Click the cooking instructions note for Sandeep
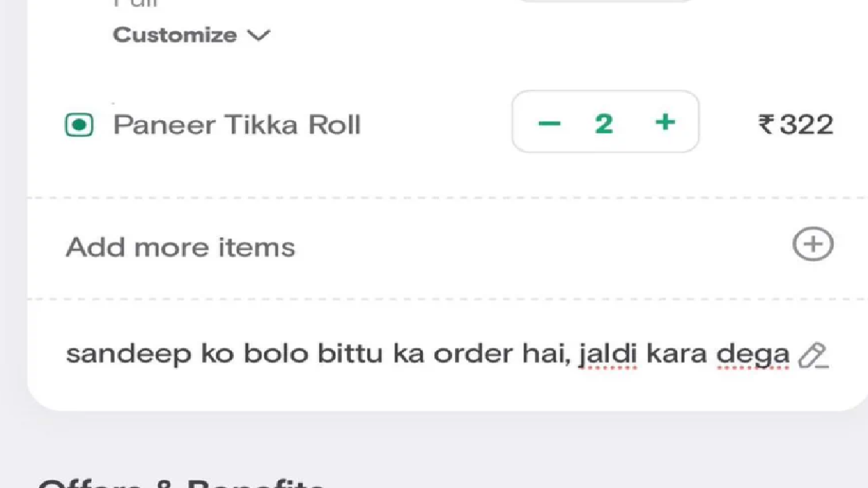Image resolution: width=868 pixels, height=488 pixels. point(428,354)
